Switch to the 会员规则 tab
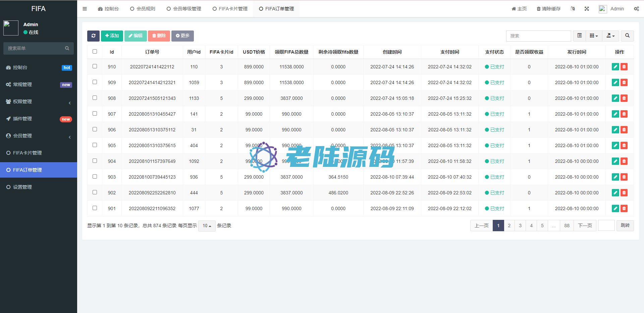The height and width of the screenshot is (313, 644). tap(143, 9)
